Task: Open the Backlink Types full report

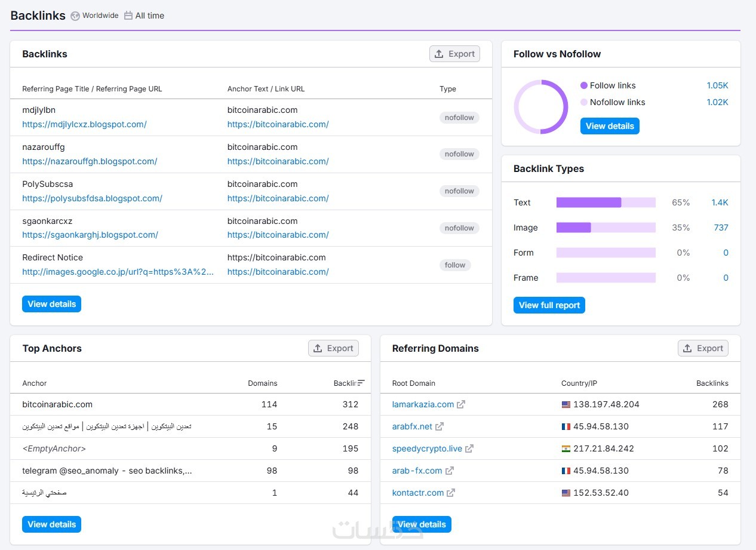Action: 549,305
